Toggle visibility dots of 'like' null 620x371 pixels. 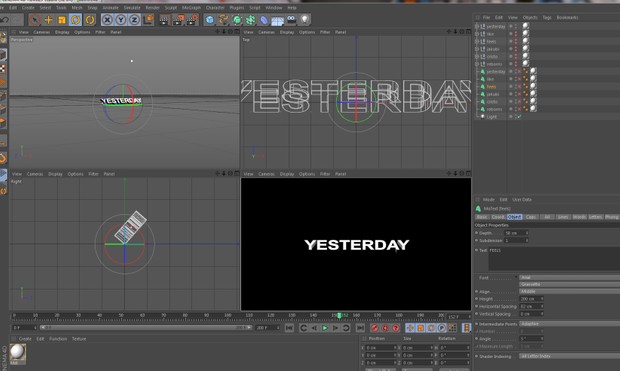tap(516, 34)
